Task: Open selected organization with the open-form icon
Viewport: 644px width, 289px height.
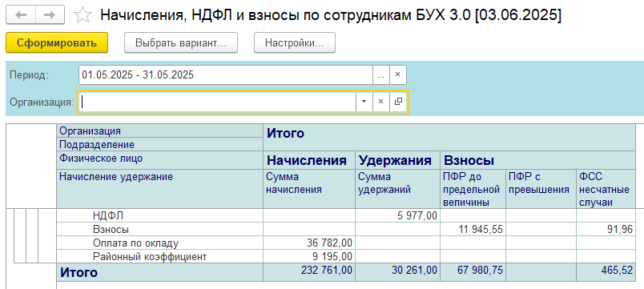Action: point(397,102)
